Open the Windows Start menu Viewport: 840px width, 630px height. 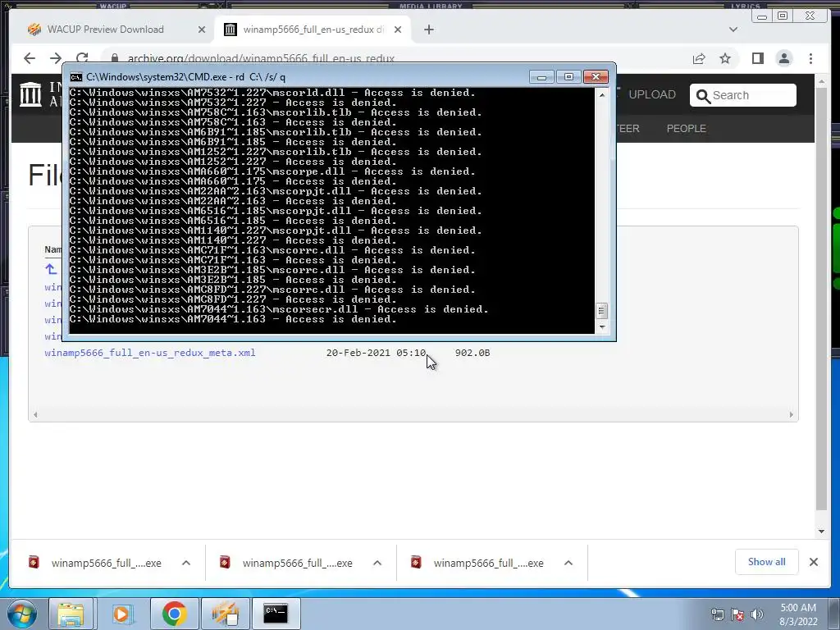[21, 614]
